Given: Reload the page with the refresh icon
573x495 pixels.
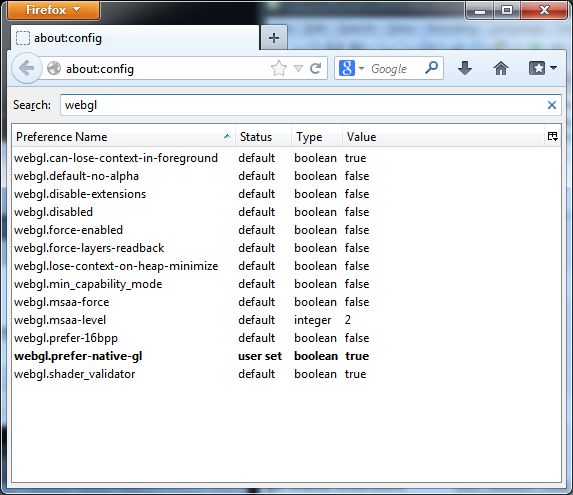Looking at the screenshot, I should point(315,68).
